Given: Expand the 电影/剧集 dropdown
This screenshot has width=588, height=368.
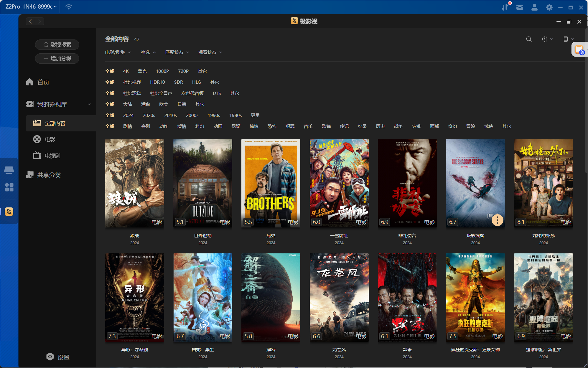Looking at the screenshot, I should coord(118,52).
